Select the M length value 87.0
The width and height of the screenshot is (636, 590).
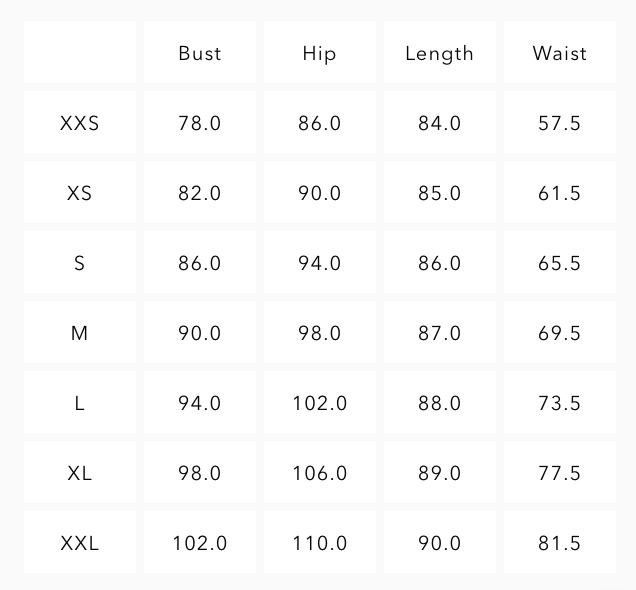[x=440, y=333]
